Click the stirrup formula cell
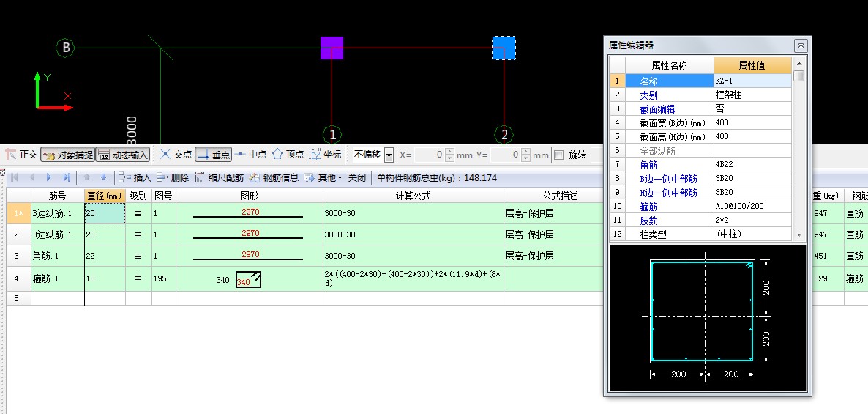 click(x=414, y=278)
